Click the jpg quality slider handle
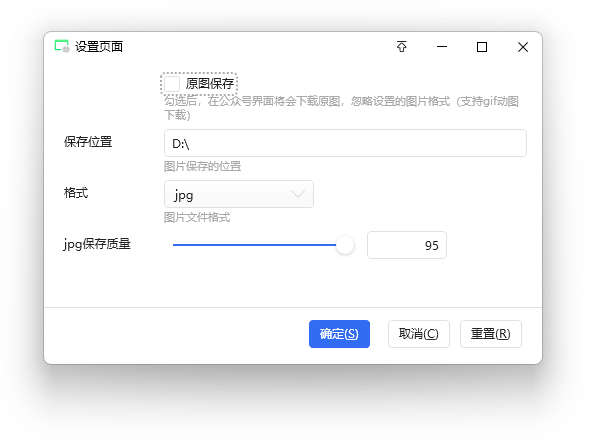Screen dimensions: 591x447 click(344, 245)
